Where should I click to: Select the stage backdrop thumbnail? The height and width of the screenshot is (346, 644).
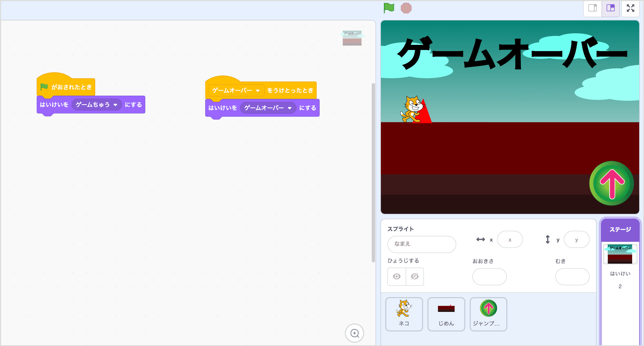click(620, 254)
